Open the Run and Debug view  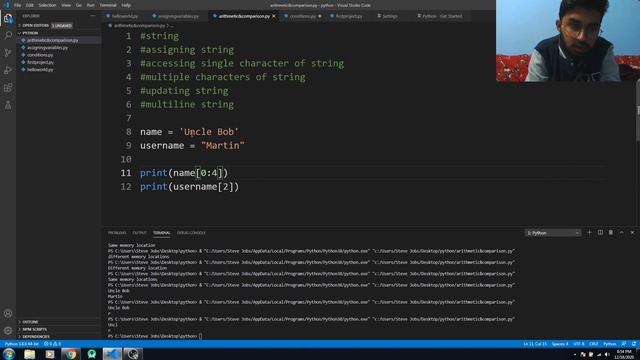8,70
